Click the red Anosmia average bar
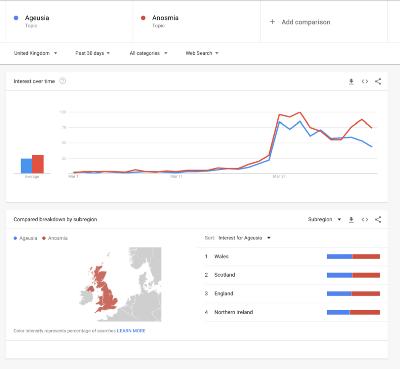400x369 pixels. (x=38, y=164)
